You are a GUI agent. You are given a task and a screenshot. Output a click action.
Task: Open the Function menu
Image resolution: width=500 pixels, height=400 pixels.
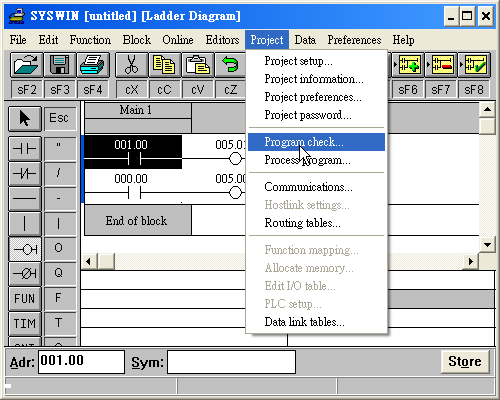90,40
